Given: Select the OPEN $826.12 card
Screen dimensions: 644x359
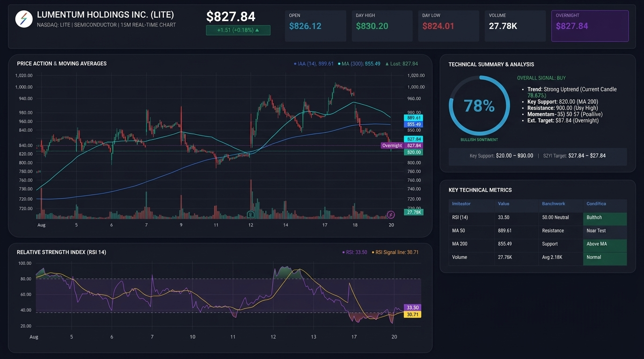Looking at the screenshot, I should pos(315,26).
